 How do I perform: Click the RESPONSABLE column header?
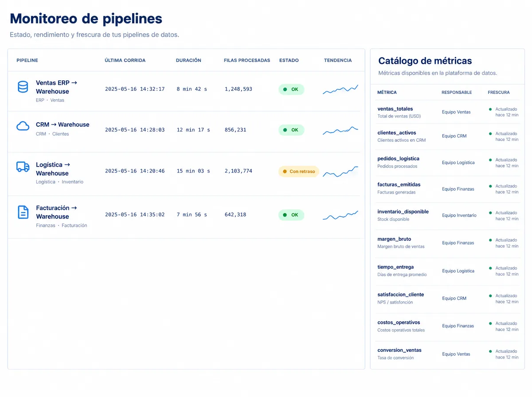coord(457,93)
